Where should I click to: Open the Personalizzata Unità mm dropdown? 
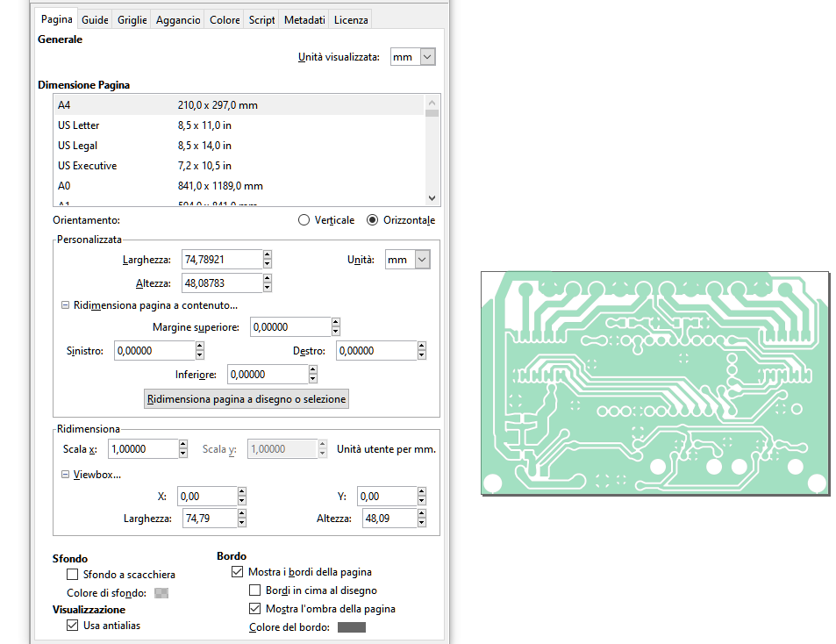click(x=407, y=260)
